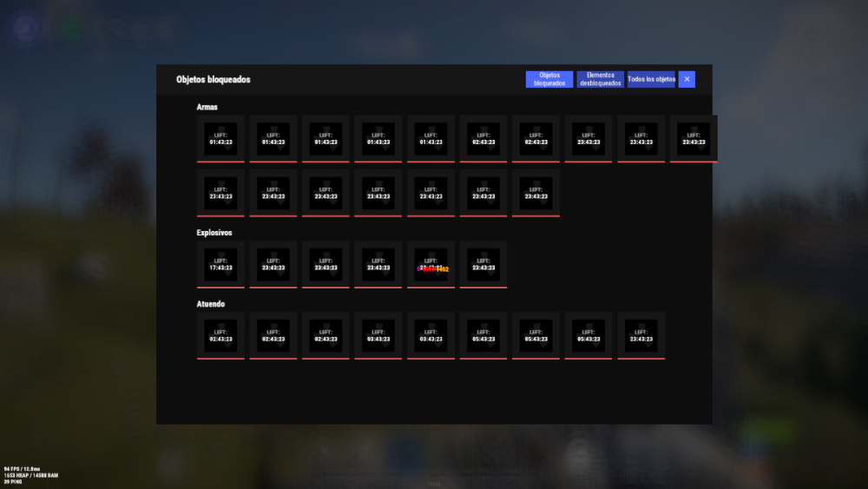The width and height of the screenshot is (868, 489).
Task: Select the second locked item under Explosivos
Action: tap(273, 264)
